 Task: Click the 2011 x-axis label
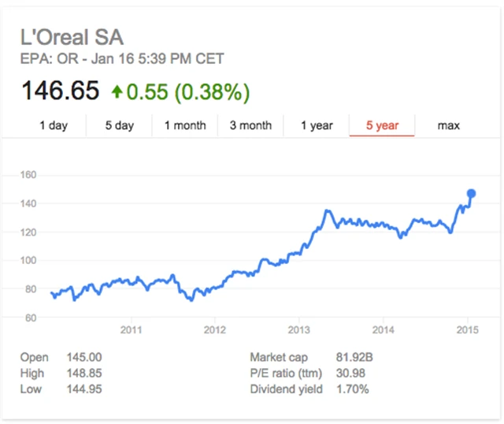131,329
